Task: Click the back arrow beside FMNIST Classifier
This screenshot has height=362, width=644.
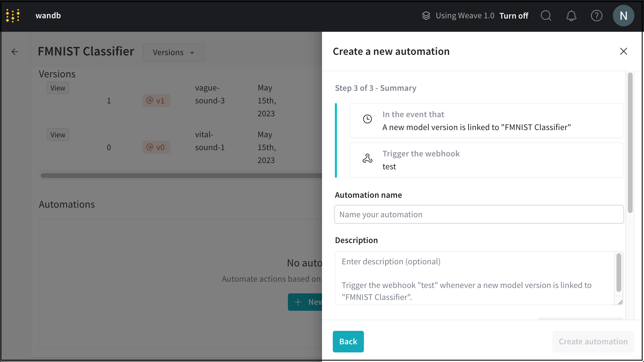Action: (15, 52)
